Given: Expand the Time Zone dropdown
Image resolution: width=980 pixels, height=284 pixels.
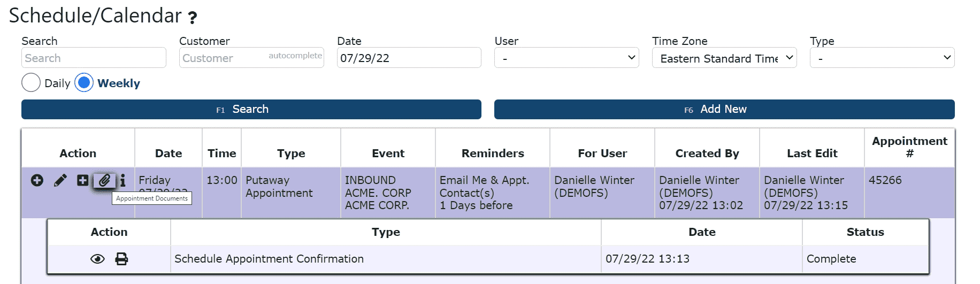Looking at the screenshot, I should 724,58.
